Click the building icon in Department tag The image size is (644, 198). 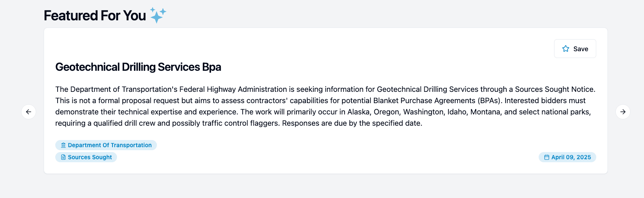(63, 145)
